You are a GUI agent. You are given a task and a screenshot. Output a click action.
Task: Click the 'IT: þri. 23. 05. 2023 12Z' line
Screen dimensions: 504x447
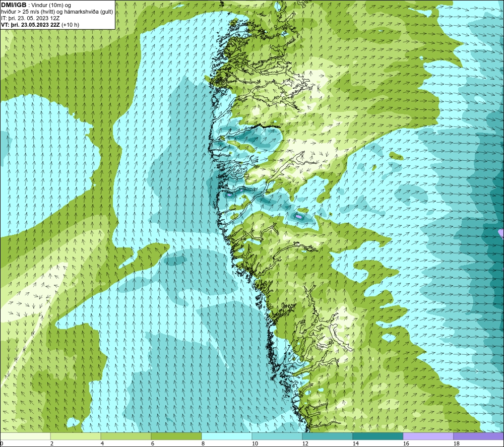pyautogui.click(x=30, y=18)
